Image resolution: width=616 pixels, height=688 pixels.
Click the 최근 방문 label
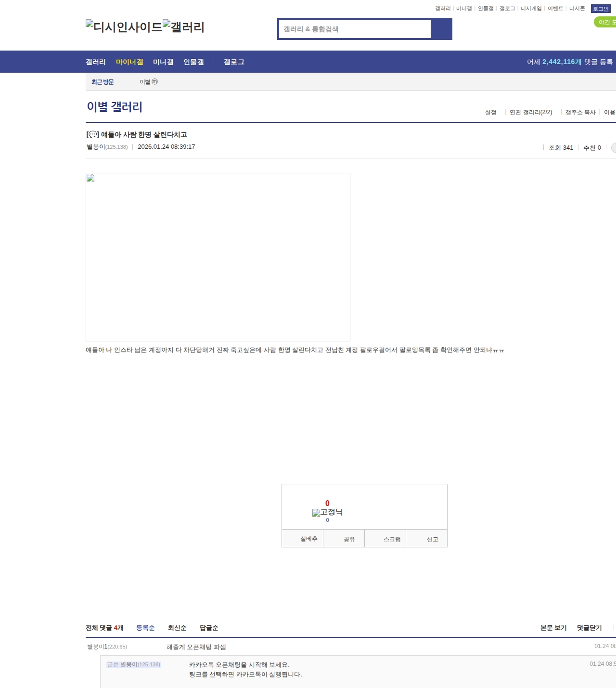tap(103, 82)
